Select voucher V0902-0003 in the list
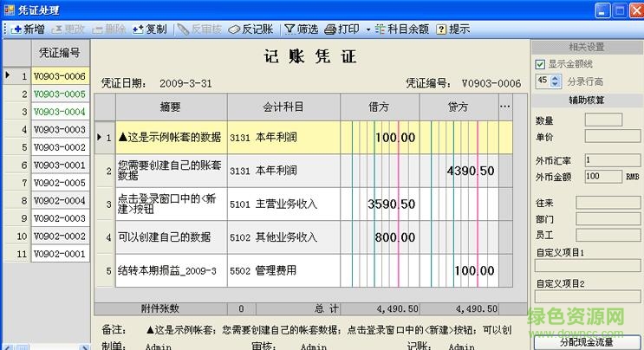This screenshot has width=644, height=350. point(60,218)
